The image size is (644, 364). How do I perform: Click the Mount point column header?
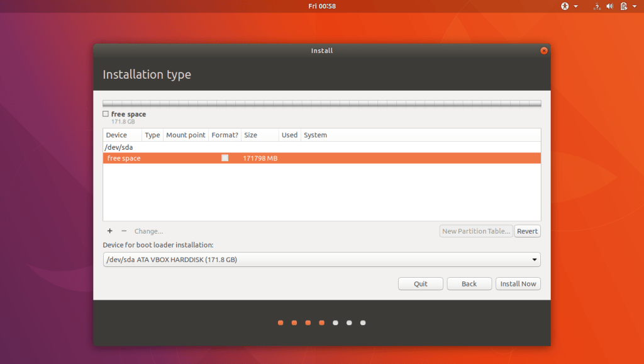pos(186,135)
